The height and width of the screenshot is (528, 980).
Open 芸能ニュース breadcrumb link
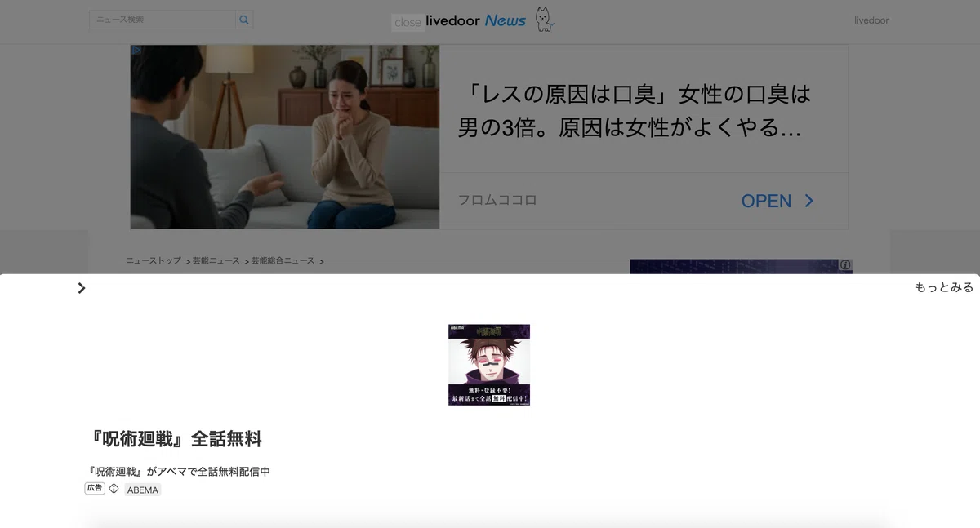coord(216,260)
